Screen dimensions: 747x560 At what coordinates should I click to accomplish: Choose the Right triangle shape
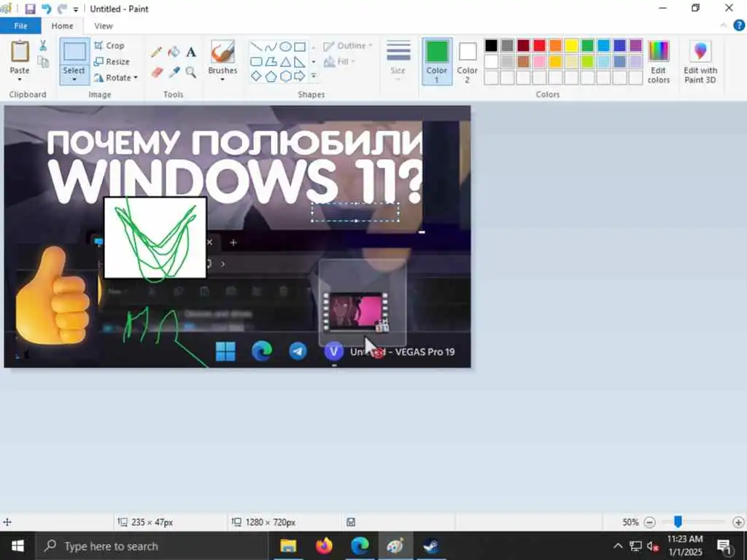click(x=299, y=61)
